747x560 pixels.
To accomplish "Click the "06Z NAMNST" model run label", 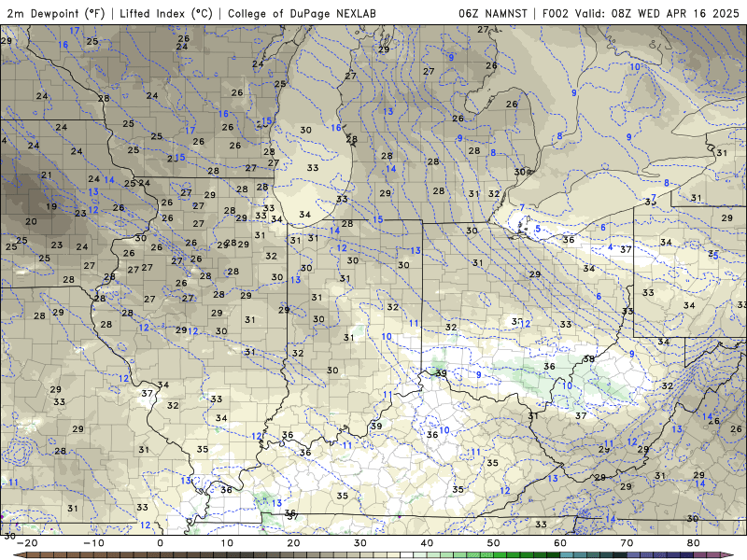I will coord(493,13).
